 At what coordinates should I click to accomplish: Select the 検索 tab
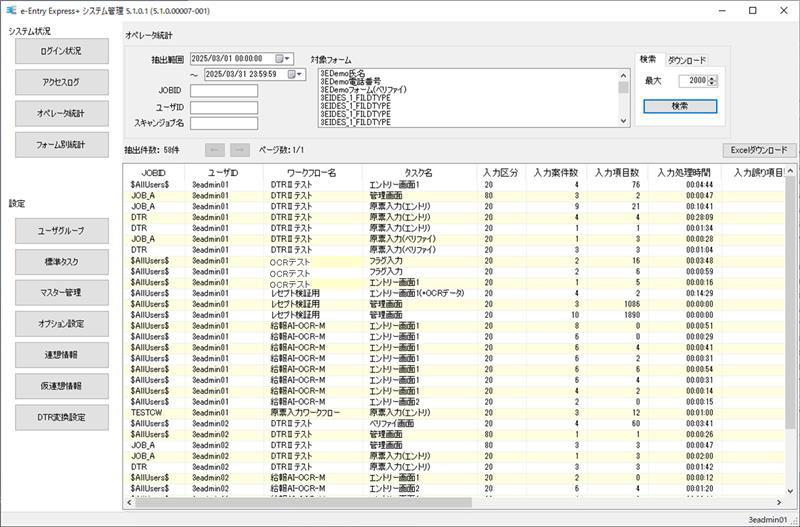tap(648, 60)
